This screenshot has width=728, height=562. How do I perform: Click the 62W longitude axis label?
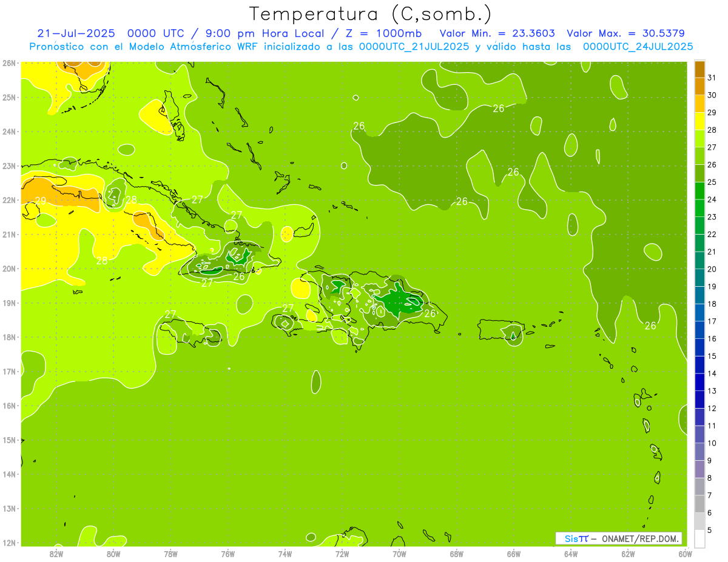pyautogui.click(x=628, y=554)
